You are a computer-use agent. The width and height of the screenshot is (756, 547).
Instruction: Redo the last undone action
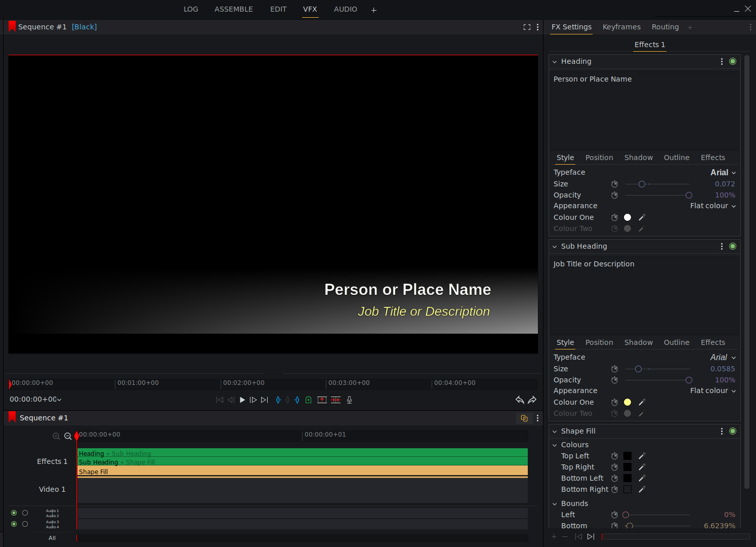coord(532,400)
